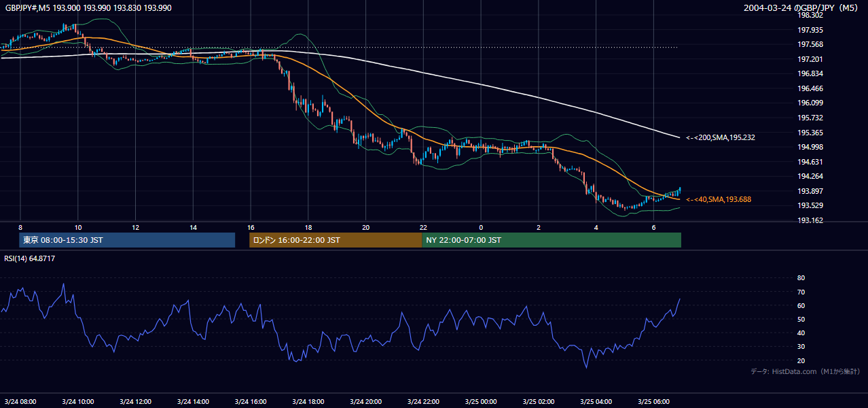Click hour tick 10 under price chart

coord(78,227)
